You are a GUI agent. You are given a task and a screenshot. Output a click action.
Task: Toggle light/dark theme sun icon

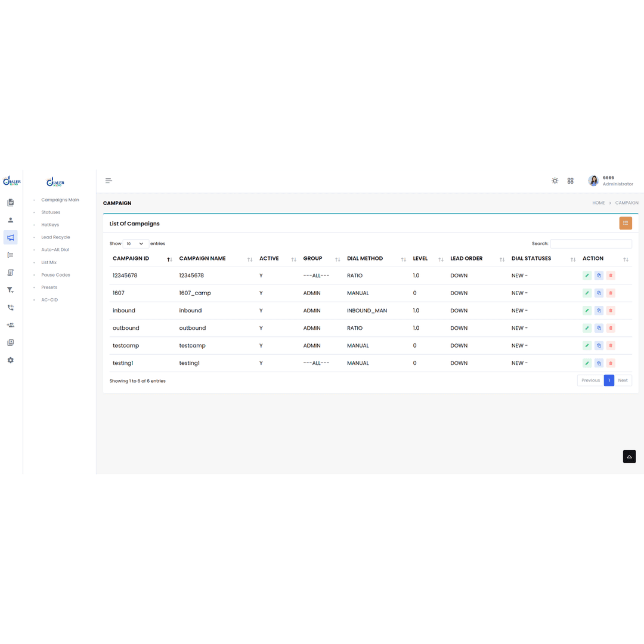(x=555, y=181)
